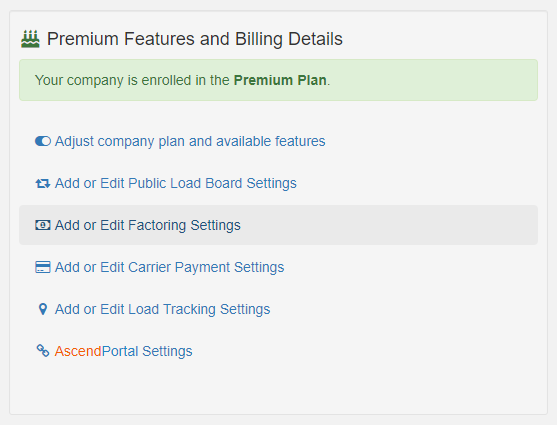
Task: Click the birthday cake icon beside the heading
Action: pos(30,39)
